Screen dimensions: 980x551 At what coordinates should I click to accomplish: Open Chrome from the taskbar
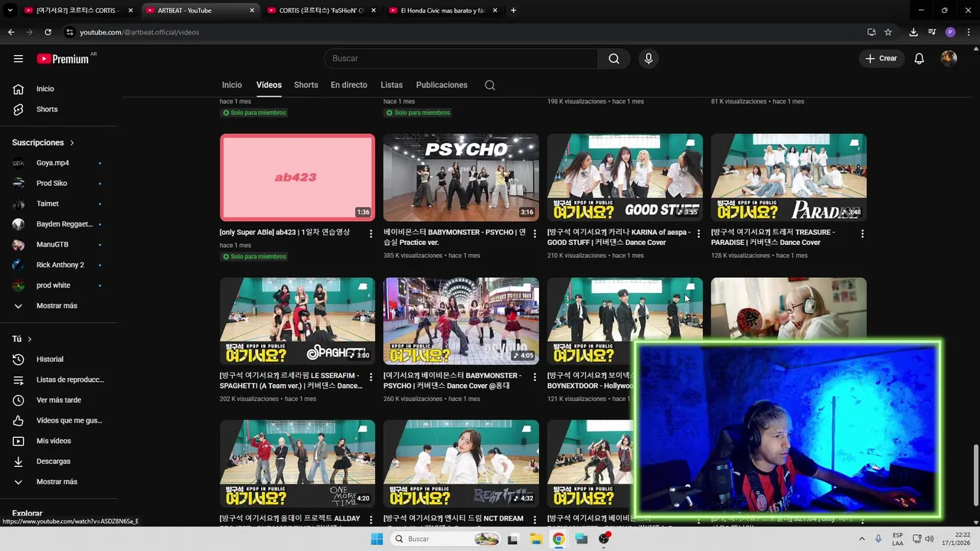(559, 539)
